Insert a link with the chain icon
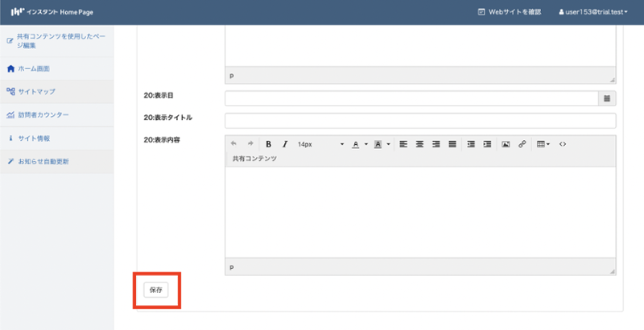This screenshot has width=644, height=330. click(522, 144)
